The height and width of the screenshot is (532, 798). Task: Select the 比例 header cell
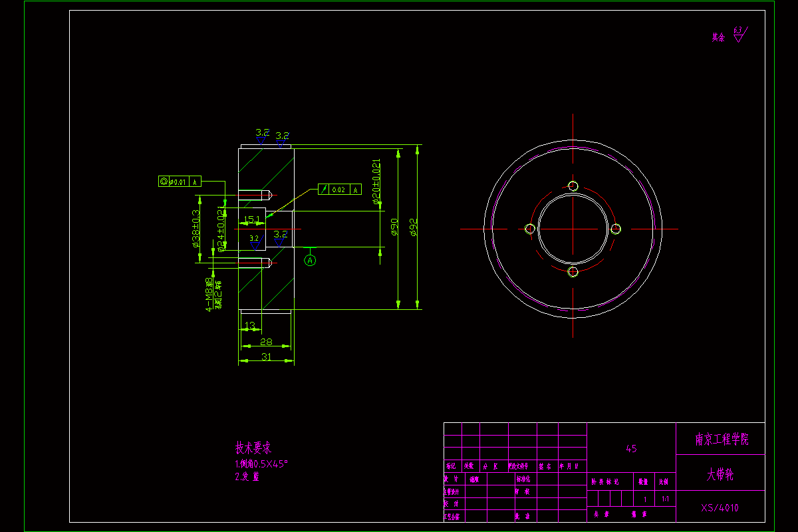point(665,481)
